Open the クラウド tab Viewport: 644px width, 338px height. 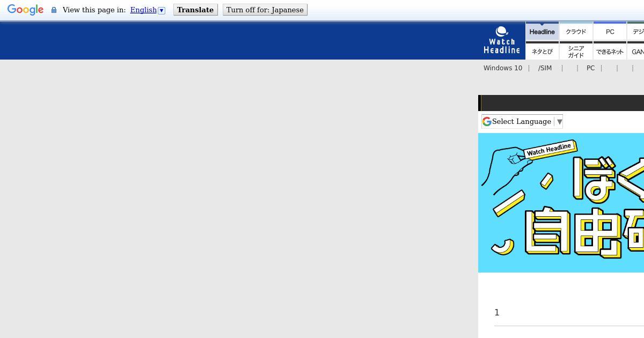tap(576, 31)
